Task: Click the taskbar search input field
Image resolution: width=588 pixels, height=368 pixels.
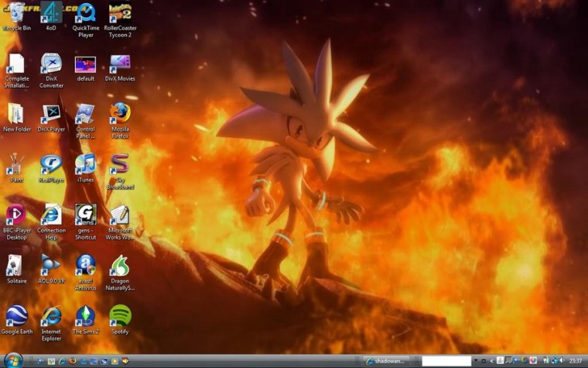Action: (446, 361)
